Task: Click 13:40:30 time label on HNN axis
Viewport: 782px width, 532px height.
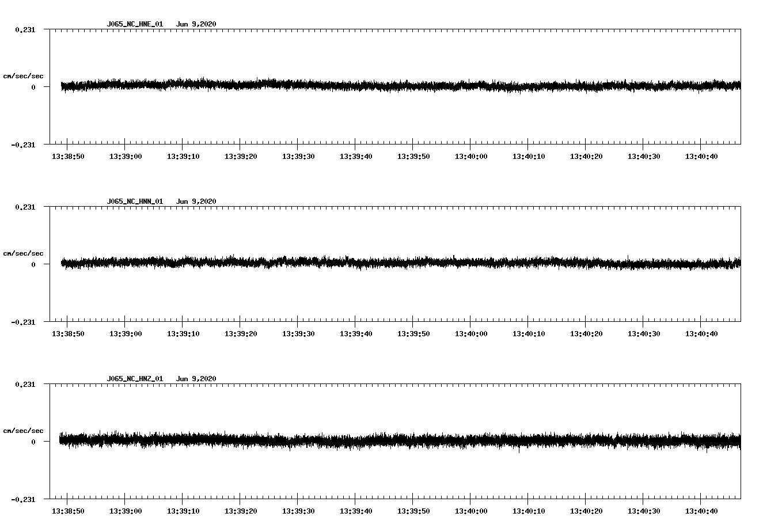Action: pos(644,334)
